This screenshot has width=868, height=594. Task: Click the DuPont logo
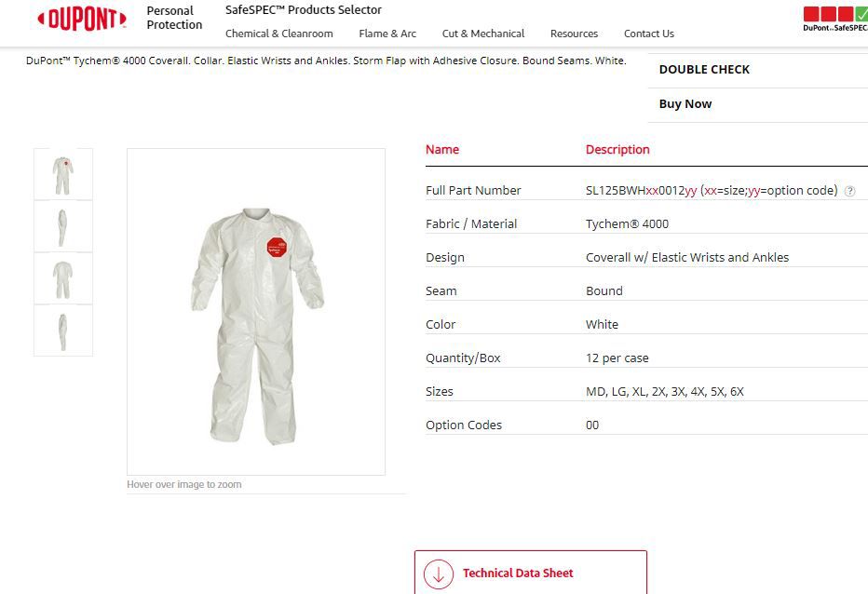tap(82, 20)
